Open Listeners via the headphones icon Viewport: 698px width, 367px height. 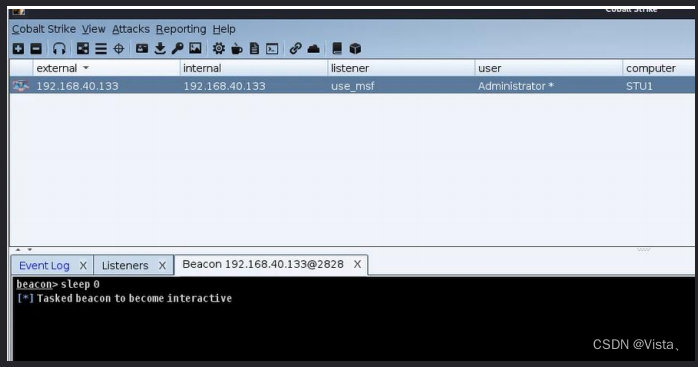tap(59, 49)
